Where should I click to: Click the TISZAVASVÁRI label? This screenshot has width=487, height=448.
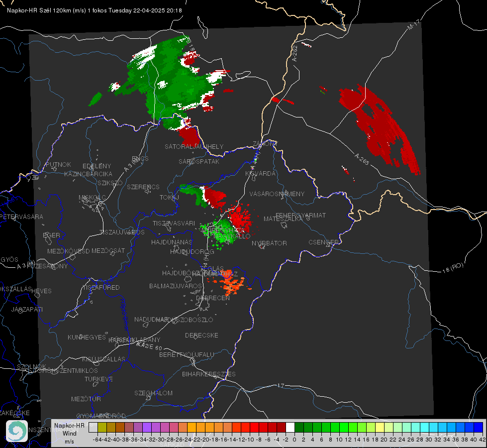[x=174, y=223]
